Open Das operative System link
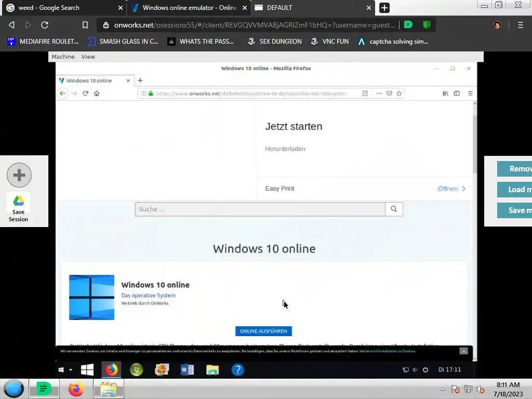Image resolution: width=532 pixels, height=399 pixels. pos(148,295)
